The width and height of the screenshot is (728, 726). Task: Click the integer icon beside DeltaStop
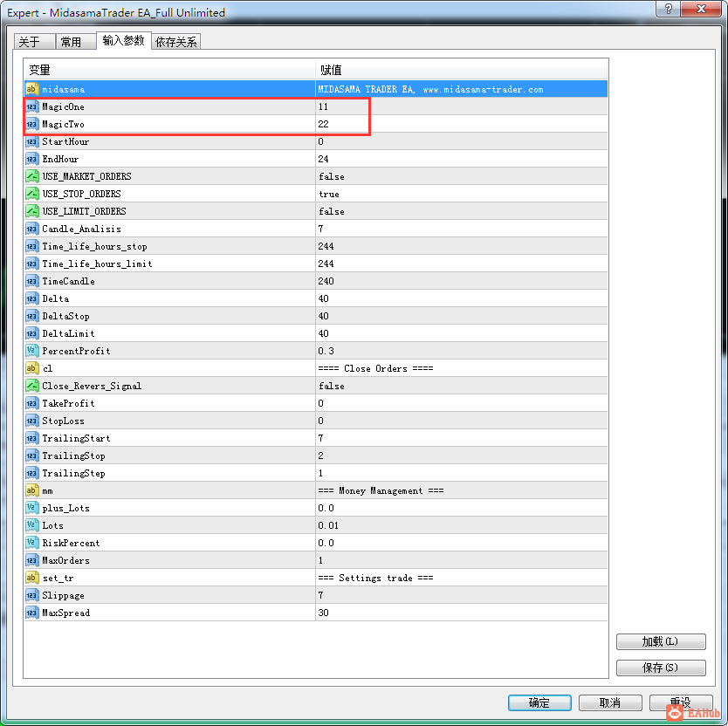pos(31,316)
